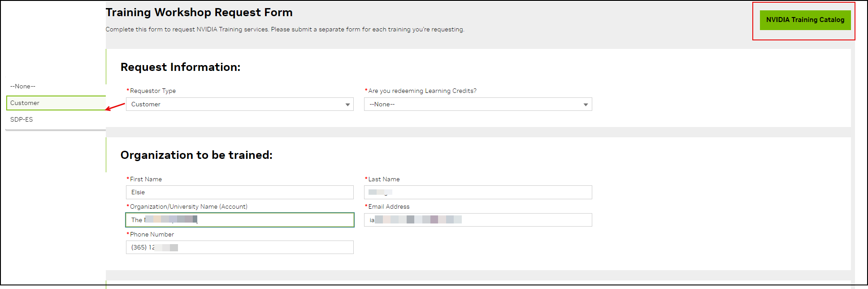Click the 'Complete this form to request' description text

click(x=285, y=30)
